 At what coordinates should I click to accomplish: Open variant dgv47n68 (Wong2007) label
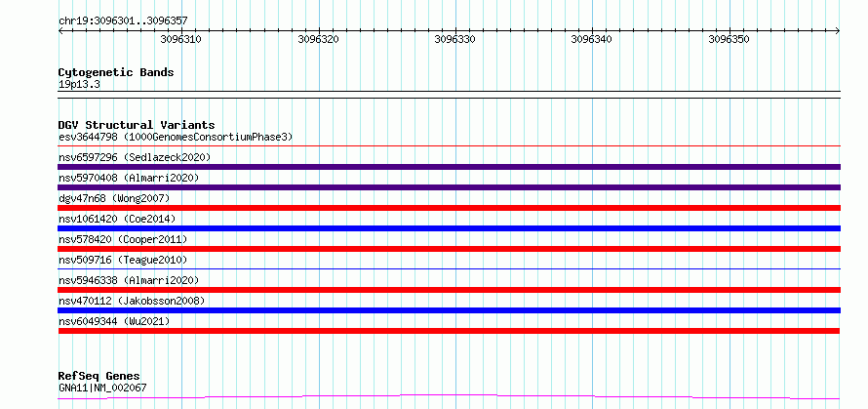(114, 198)
